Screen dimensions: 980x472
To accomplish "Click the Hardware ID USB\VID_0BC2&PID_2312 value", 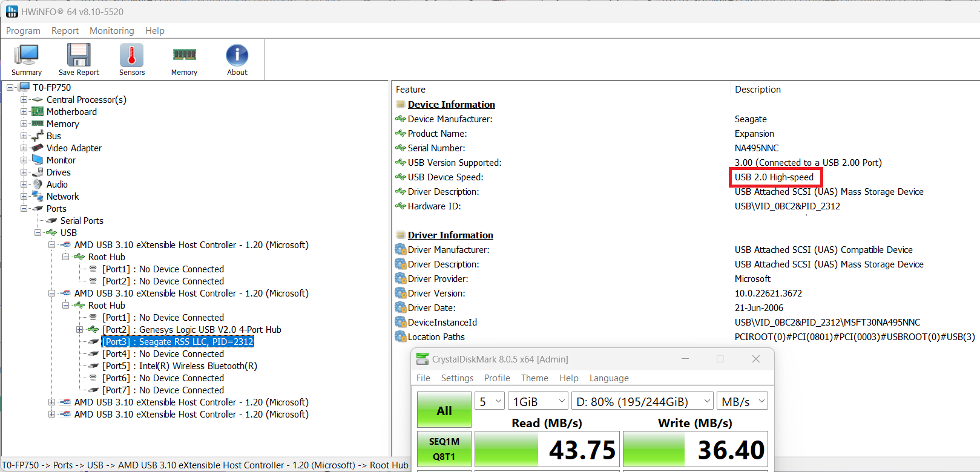I will tap(788, 206).
